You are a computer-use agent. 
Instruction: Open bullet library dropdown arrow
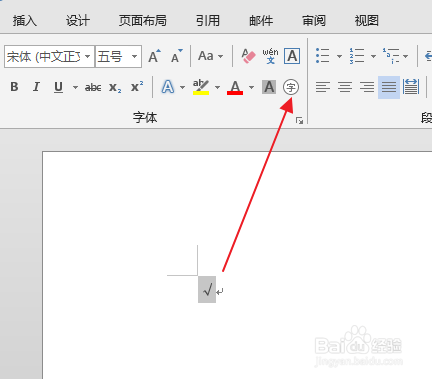tap(339, 56)
